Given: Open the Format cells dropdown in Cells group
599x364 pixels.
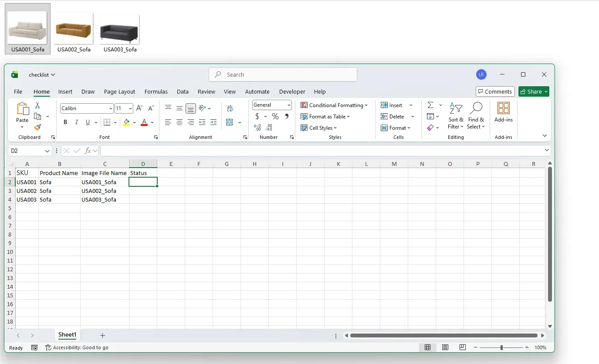Looking at the screenshot, I should pyautogui.click(x=396, y=128).
